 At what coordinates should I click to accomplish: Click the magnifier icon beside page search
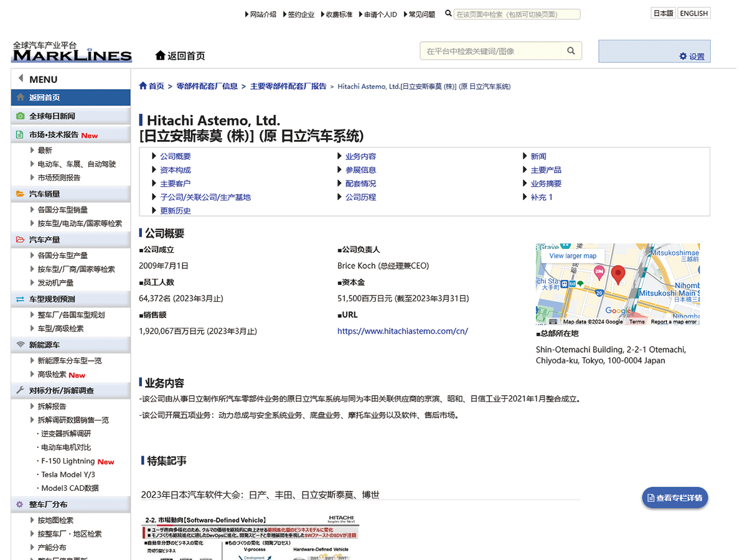coord(448,14)
